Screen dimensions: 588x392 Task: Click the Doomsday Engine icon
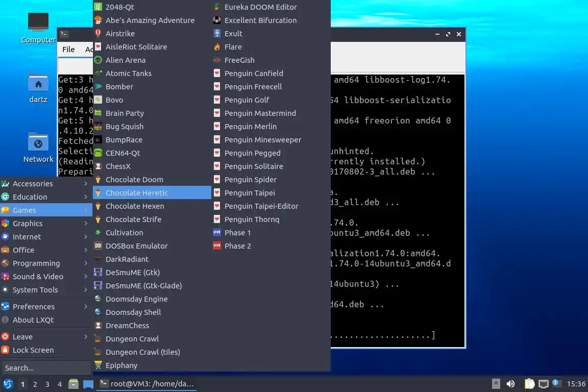click(x=98, y=299)
